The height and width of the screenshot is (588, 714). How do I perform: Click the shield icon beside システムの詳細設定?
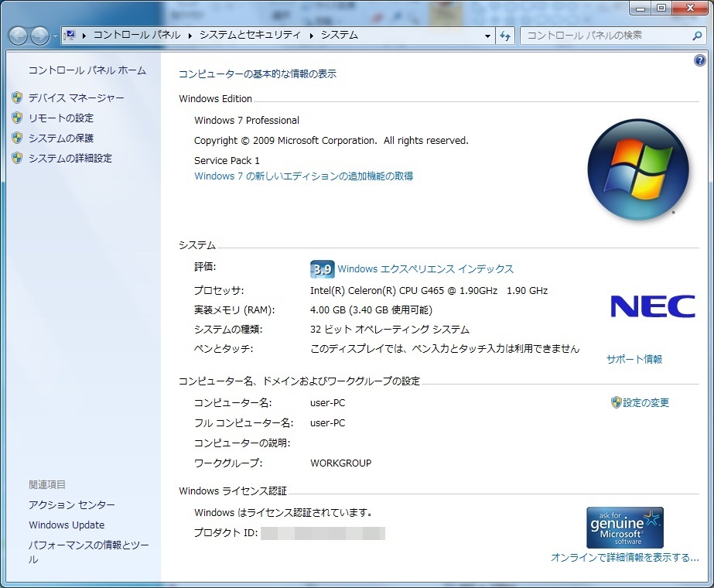click(x=17, y=158)
